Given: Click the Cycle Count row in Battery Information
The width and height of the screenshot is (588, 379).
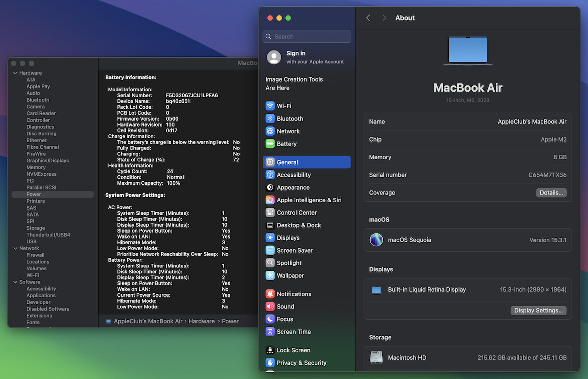Looking at the screenshot, I should pos(145,171).
